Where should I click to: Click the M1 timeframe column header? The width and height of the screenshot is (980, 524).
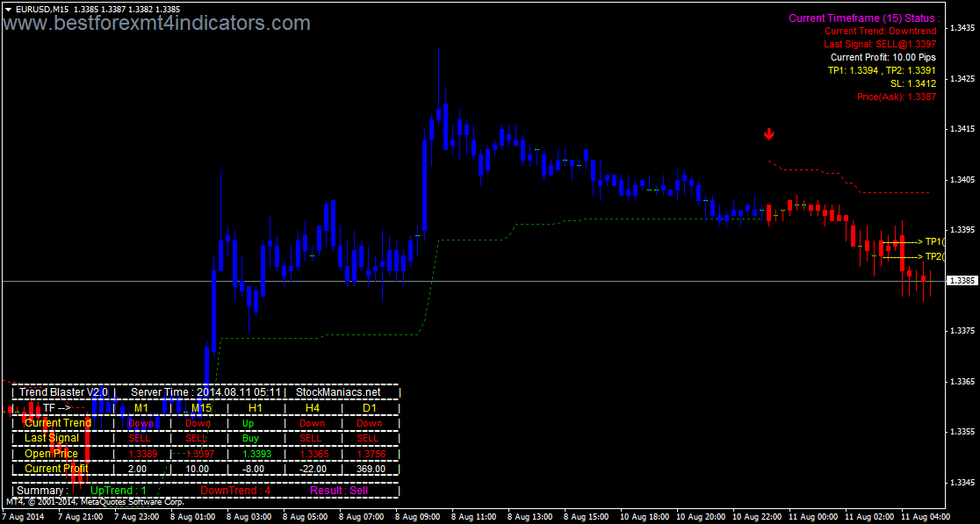[142, 408]
